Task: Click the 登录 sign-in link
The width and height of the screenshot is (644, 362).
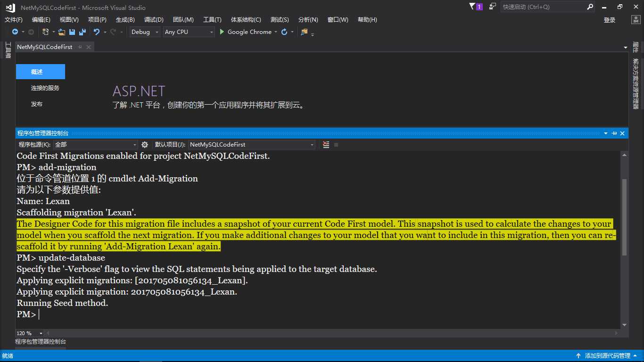Action: point(610,20)
